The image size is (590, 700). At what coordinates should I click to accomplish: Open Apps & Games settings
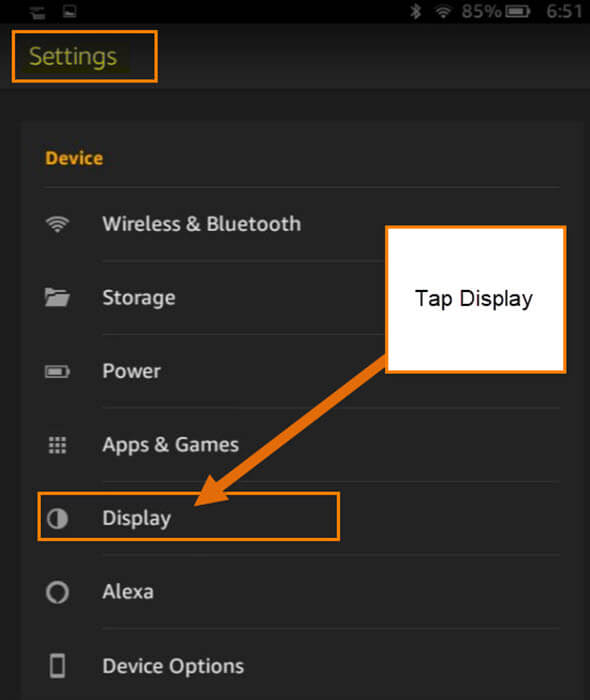click(302, 445)
